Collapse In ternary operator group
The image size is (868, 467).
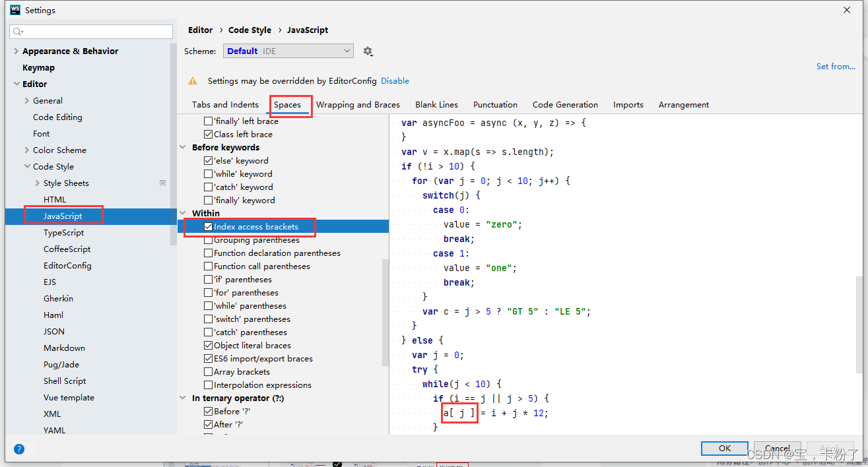tap(184, 398)
